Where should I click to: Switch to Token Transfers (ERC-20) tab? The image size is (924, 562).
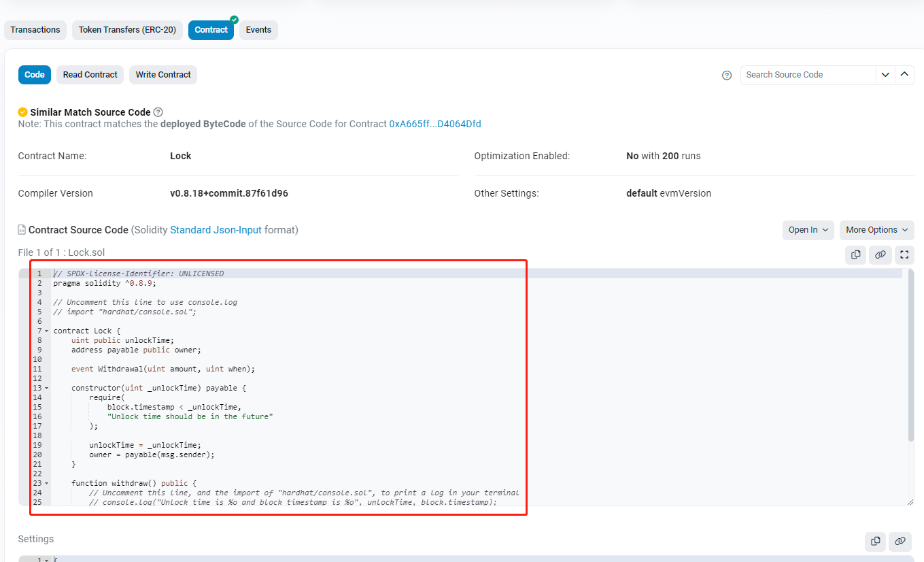coord(127,30)
